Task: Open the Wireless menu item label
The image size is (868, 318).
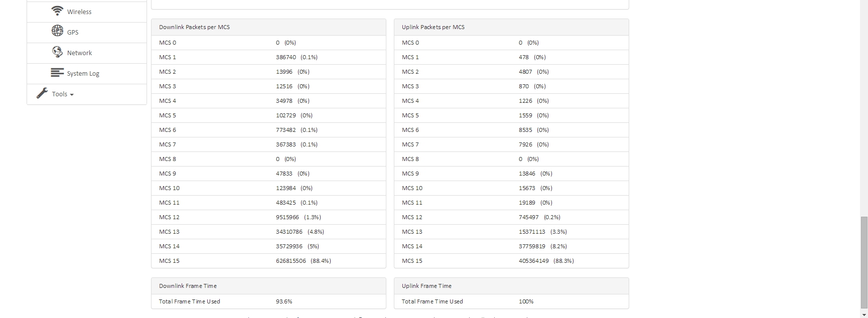Action: (x=79, y=12)
